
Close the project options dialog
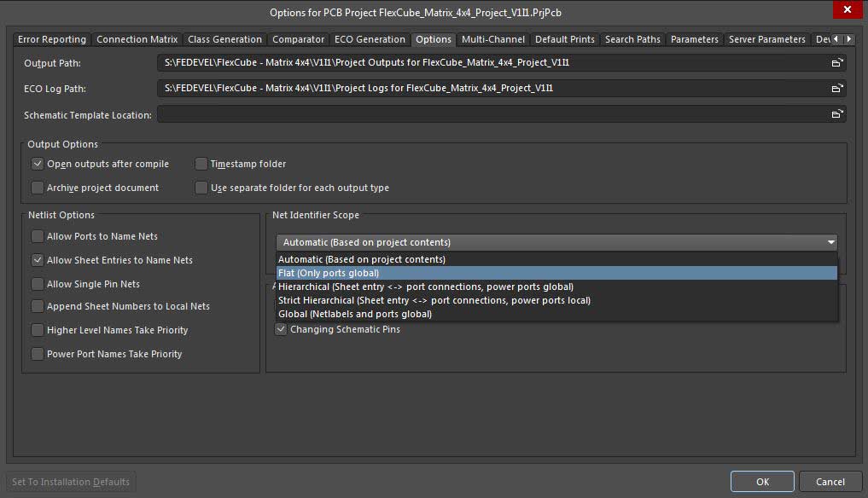pyautogui.click(x=846, y=9)
